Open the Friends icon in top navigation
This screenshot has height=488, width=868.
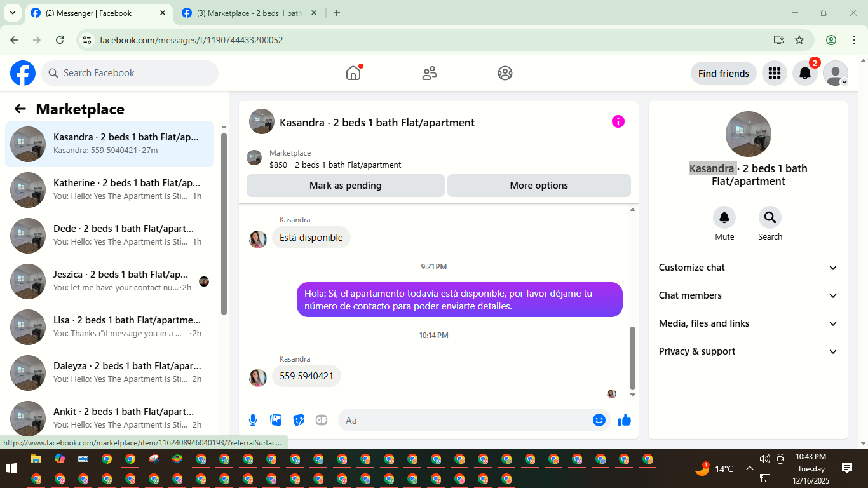coord(430,73)
